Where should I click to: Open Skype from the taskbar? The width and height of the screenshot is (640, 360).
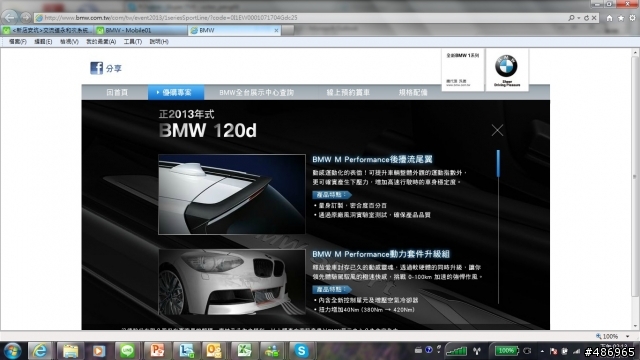coord(301,351)
